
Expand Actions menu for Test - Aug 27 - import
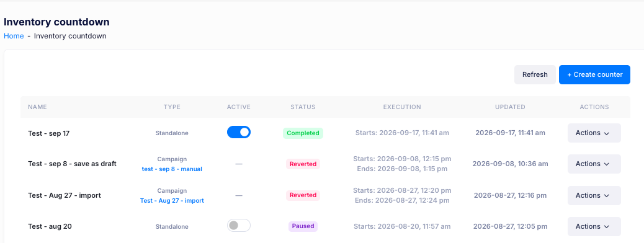(x=594, y=195)
